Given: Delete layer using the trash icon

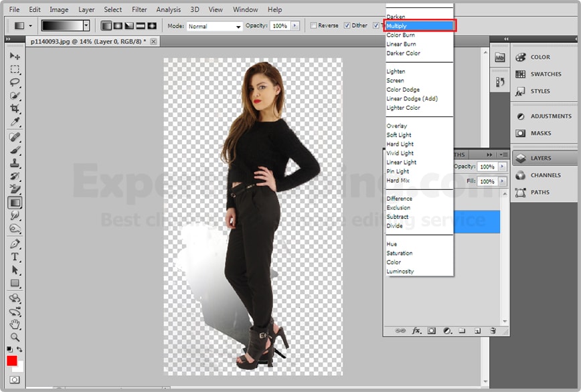Looking at the screenshot, I should [x=493, y=330].
